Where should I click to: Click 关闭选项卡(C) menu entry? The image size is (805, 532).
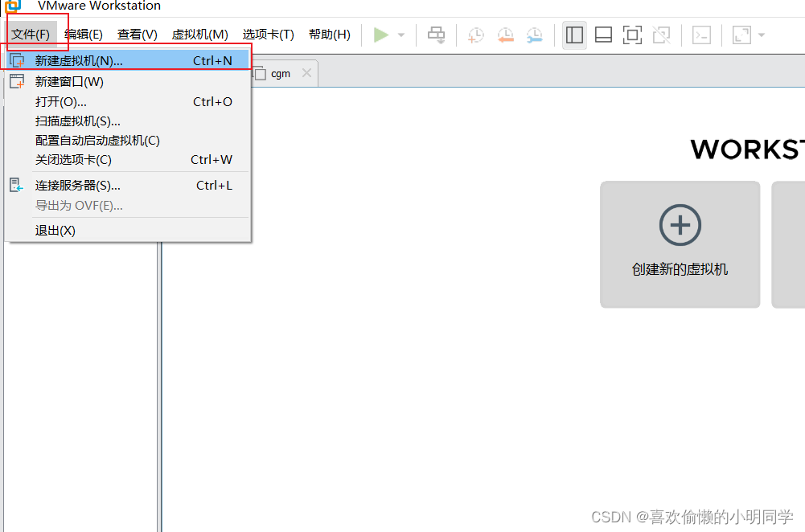click(127, 160)
